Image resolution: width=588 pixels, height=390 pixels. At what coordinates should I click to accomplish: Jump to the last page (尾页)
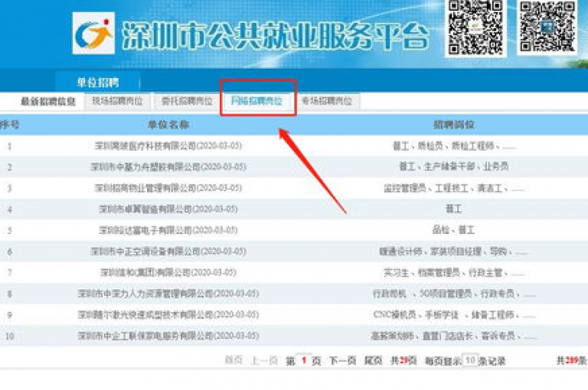373,360
